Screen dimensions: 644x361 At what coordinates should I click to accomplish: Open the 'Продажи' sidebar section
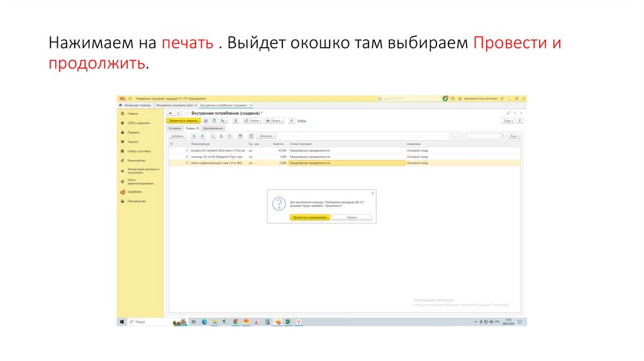click(x=133, y=133)
